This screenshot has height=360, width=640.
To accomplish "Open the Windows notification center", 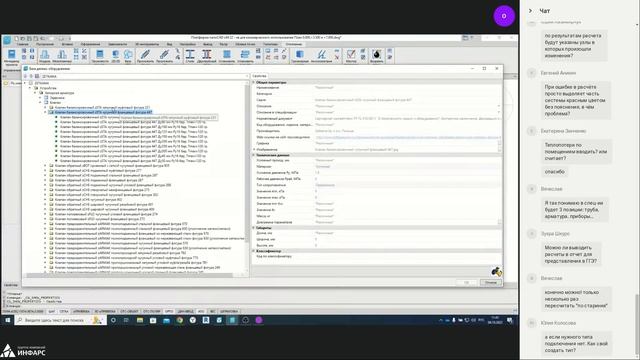I will (x=510, y=320).
